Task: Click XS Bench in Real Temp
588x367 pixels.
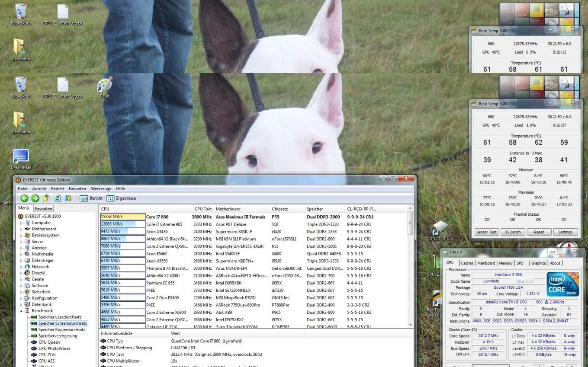Action: click(x=513, y=232)
